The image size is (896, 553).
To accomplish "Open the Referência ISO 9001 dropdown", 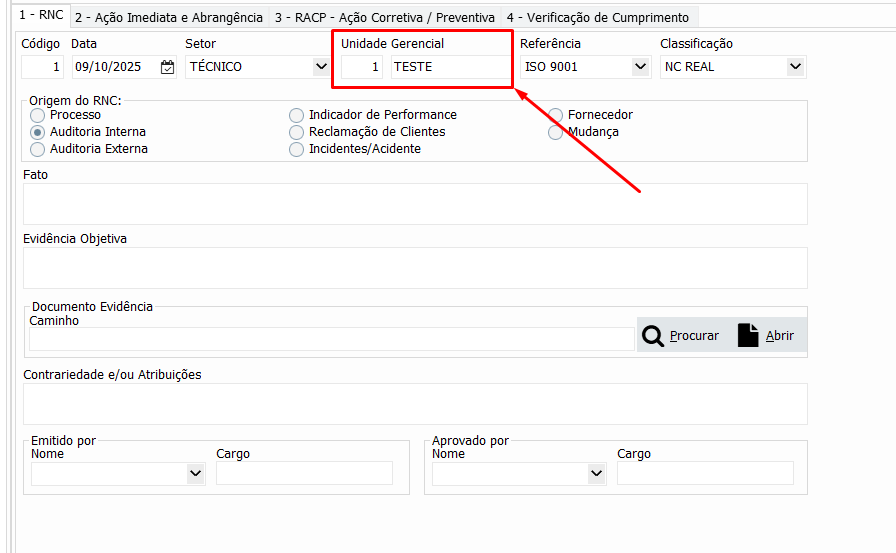I will [640, 67].
